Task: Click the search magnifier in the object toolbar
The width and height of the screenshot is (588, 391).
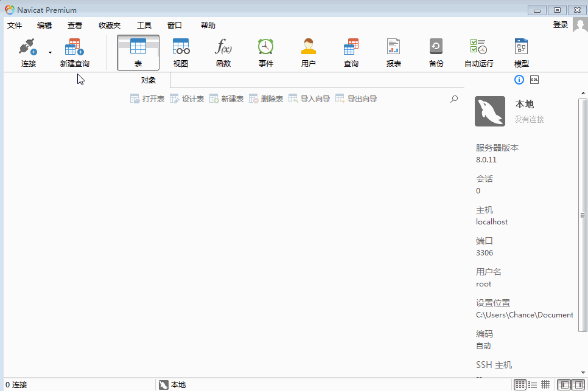Action: [454, 98]
